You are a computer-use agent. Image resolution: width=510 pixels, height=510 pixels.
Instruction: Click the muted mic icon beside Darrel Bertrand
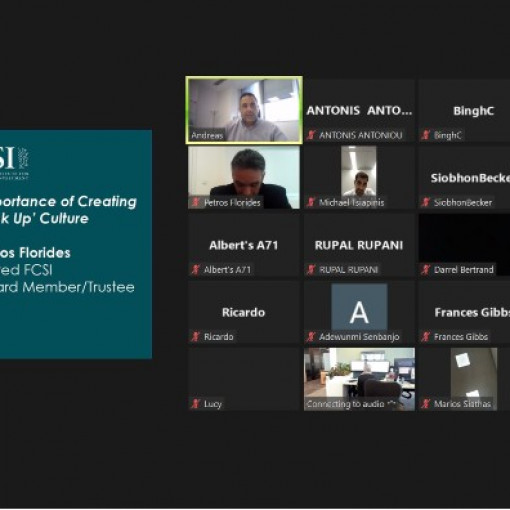click(x=426, y=270)
